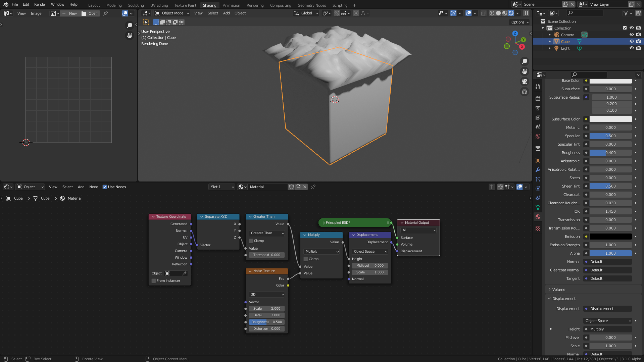
Task: Unlink the Material datablock with X
Action: (305, 187)
